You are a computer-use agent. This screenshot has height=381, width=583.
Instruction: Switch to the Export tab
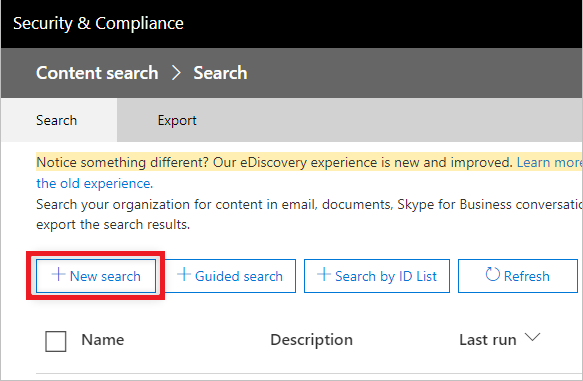[x=177, y=120]
